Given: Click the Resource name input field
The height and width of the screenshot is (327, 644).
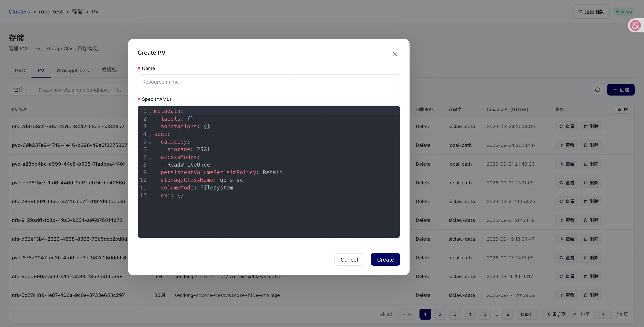Looking at the screenshot, I should click(268, 82).
